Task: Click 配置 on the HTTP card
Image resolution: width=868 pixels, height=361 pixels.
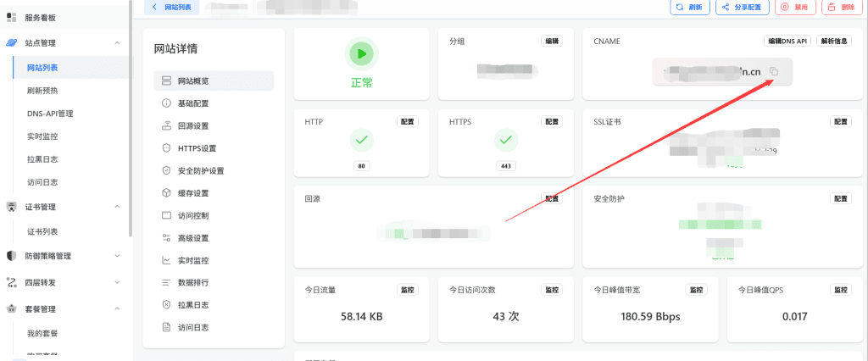Action: point(408,122)
